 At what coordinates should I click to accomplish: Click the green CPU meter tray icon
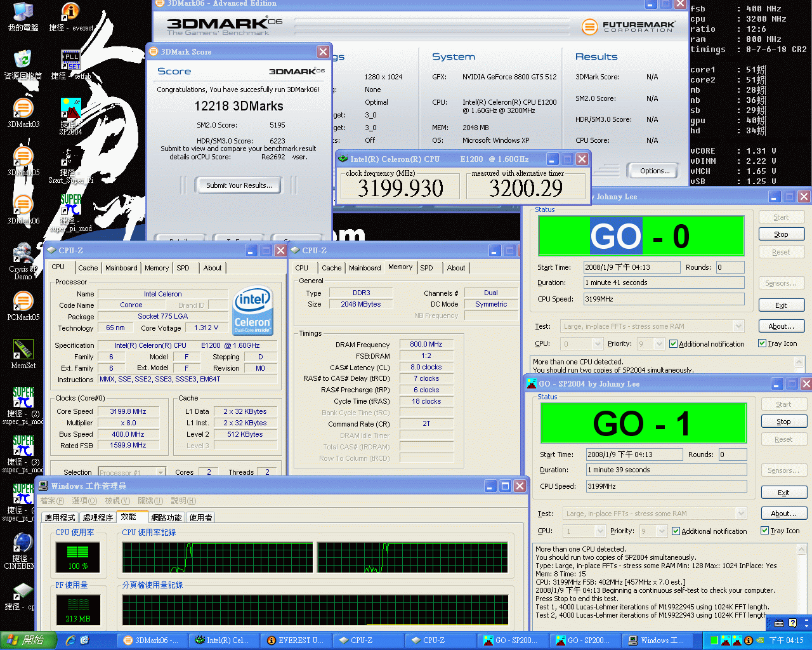point(714,640)
